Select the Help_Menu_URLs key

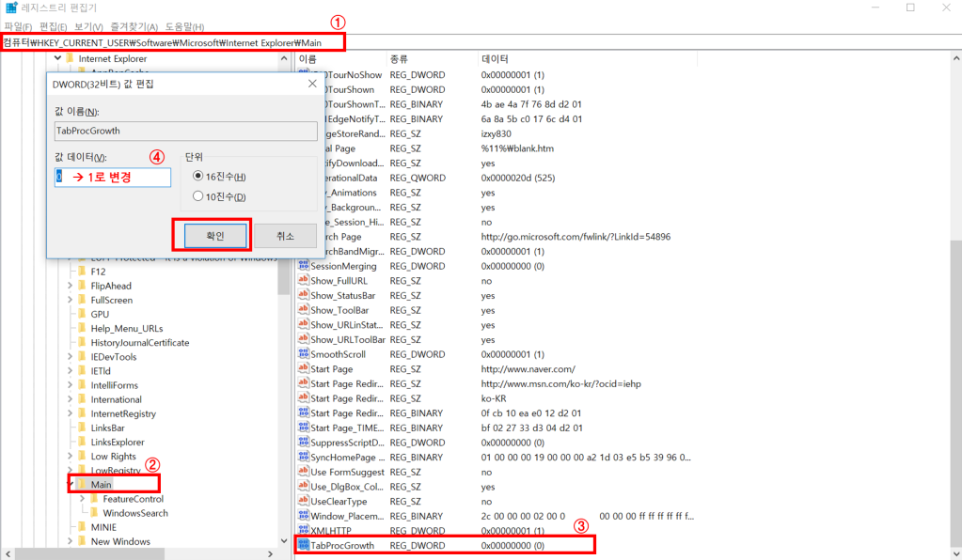pyautogui.click(x=126, y=329)
